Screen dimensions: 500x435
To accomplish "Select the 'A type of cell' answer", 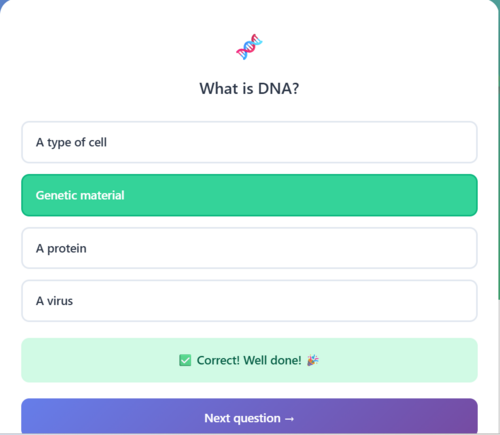I will coord(249,142).
